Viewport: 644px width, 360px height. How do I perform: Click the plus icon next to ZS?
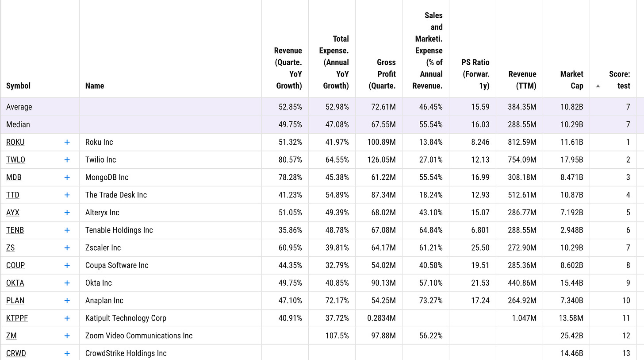pos(67,248)
